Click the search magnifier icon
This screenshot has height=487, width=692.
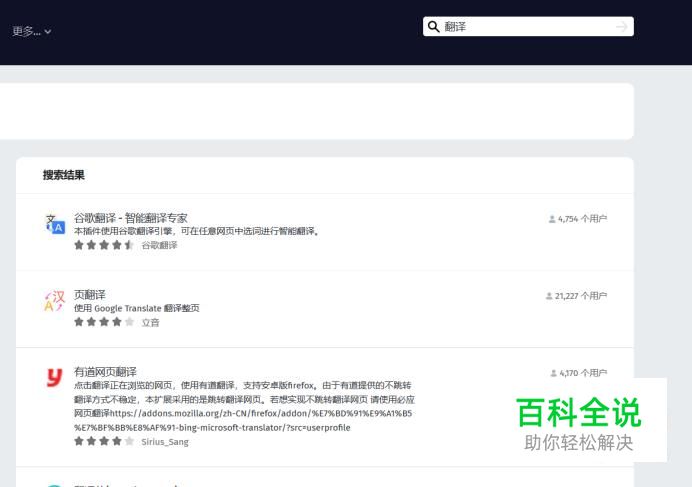[434, 27]
